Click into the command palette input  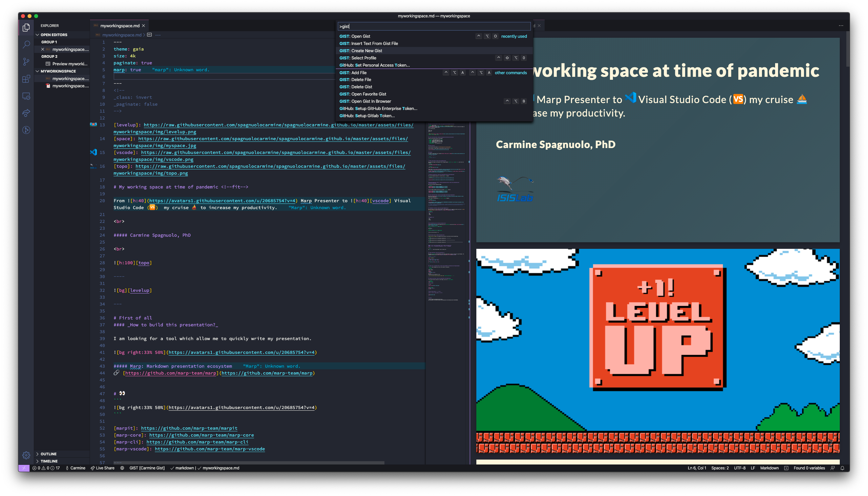tap(433, 26)
